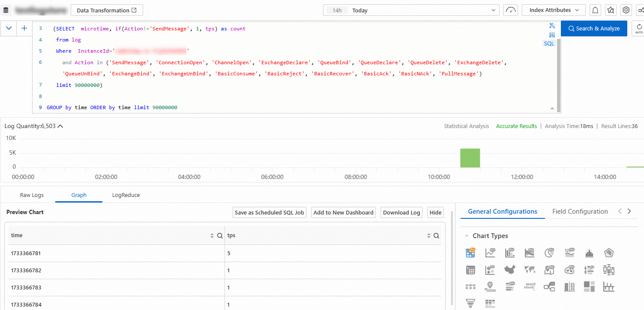Pick the treemap chart type icon
The width and height of the screenshot is (644, 310).
(x=589, y=287)
